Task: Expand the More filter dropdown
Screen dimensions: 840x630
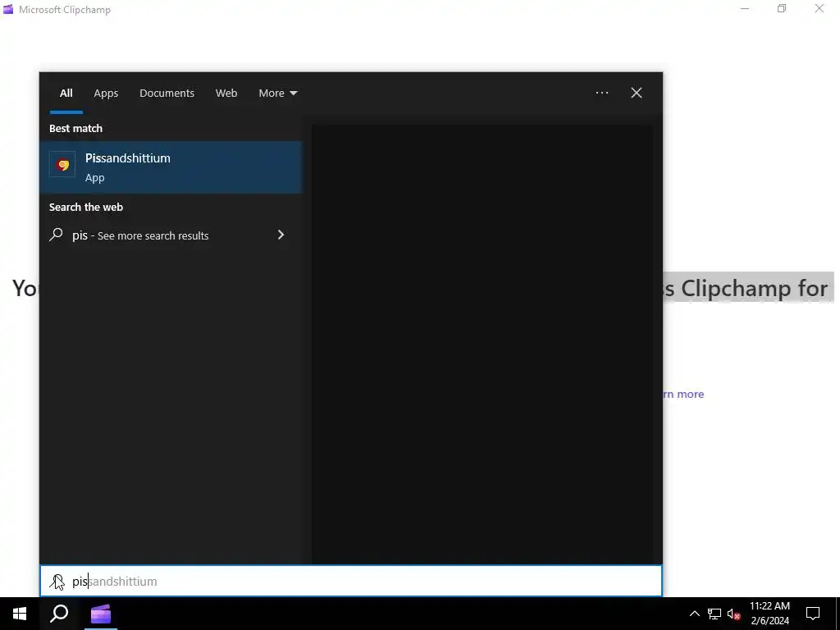Action: pos(277,94)
